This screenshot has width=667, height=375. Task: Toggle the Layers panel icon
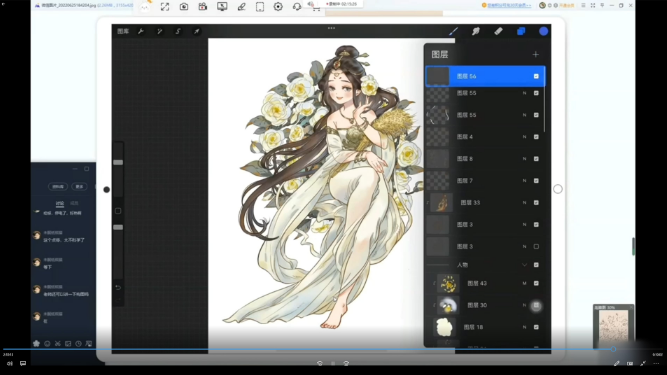[521, 31]
